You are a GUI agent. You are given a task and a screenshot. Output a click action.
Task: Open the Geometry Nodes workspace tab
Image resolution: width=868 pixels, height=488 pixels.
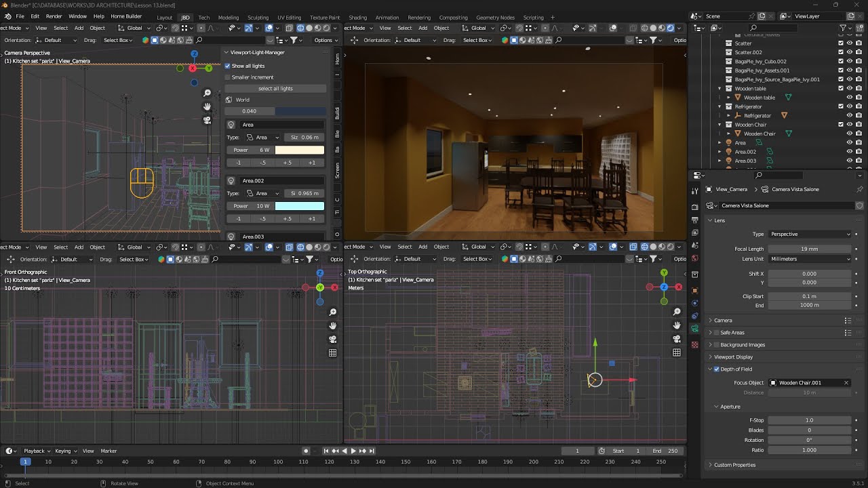pyautogui.click(x=495, y=18)
